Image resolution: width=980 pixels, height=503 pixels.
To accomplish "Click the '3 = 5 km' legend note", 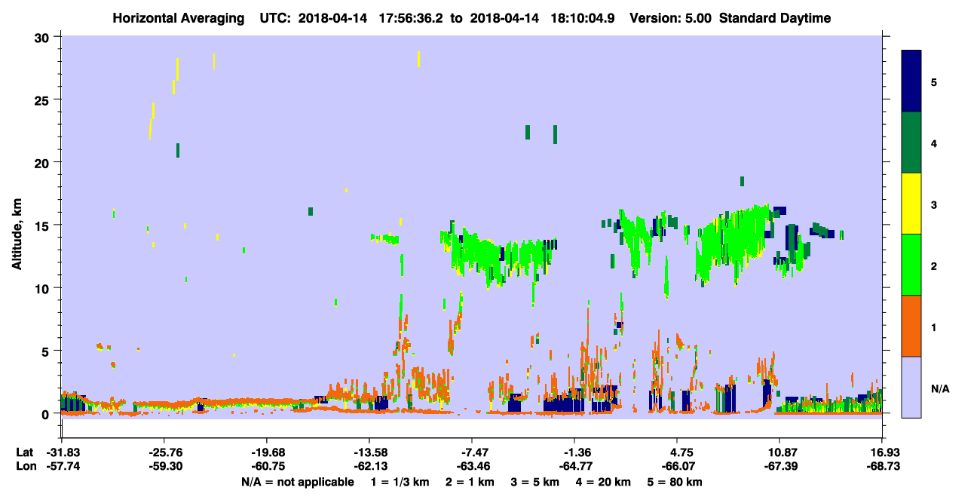I will point(534,482).
